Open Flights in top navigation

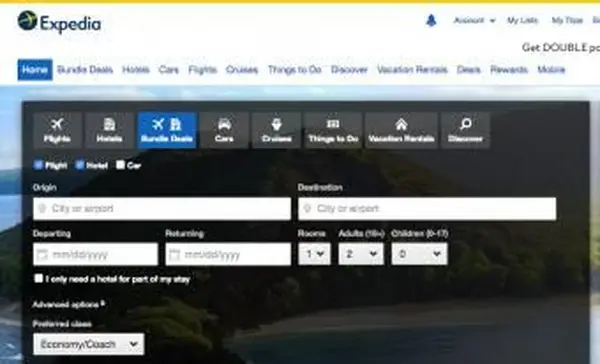pos(202,70)
